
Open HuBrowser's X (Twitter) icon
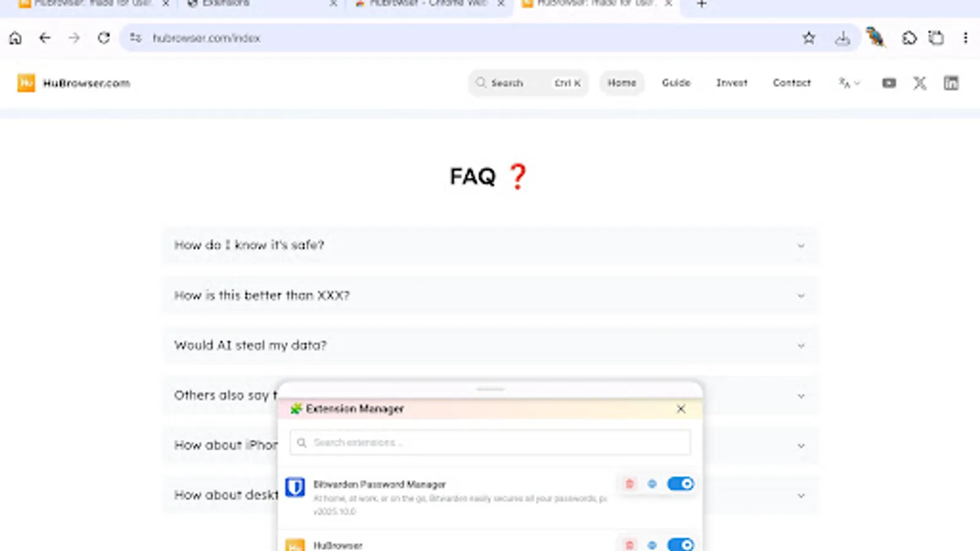click(x=920, y=83)
